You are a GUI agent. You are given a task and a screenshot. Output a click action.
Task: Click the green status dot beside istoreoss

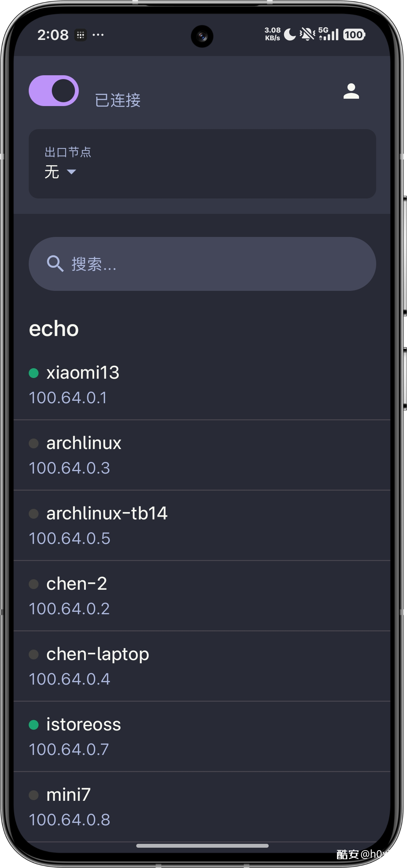pyautogui.click(x=34, y=725)
